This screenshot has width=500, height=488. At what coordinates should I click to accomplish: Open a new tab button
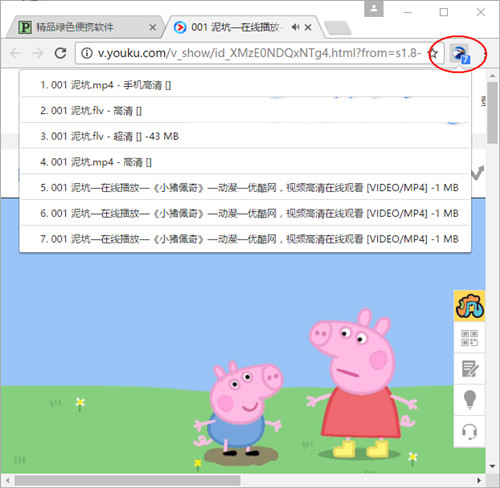coord(337,28)
